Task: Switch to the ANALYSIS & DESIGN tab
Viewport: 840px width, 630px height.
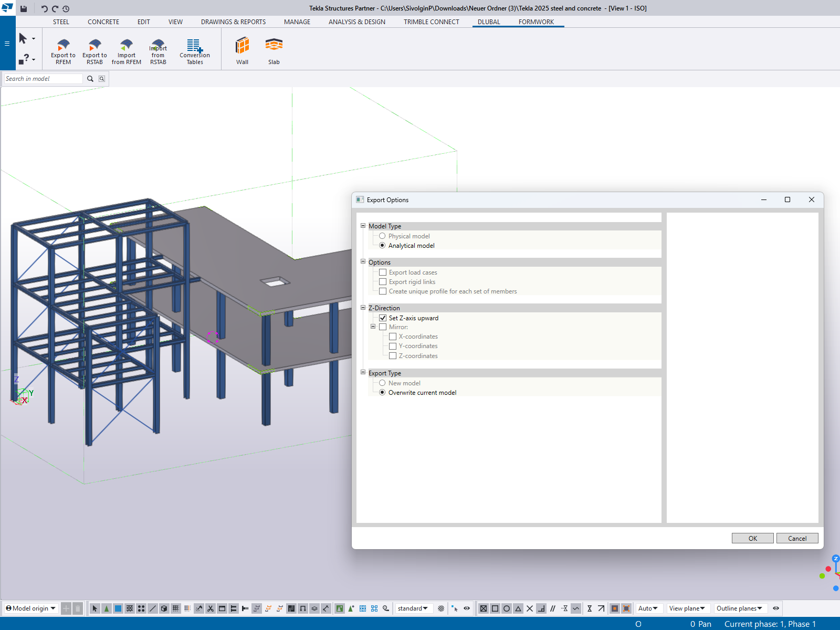Action: point(356,22)
